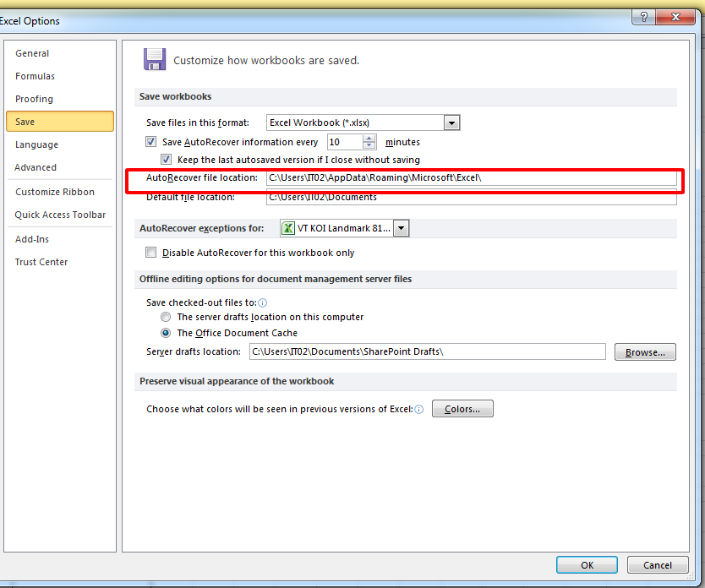Screen dimensions: 705x588
Task: Click the Preserve visual appearance section header
Action: click(x=405, y=381)
